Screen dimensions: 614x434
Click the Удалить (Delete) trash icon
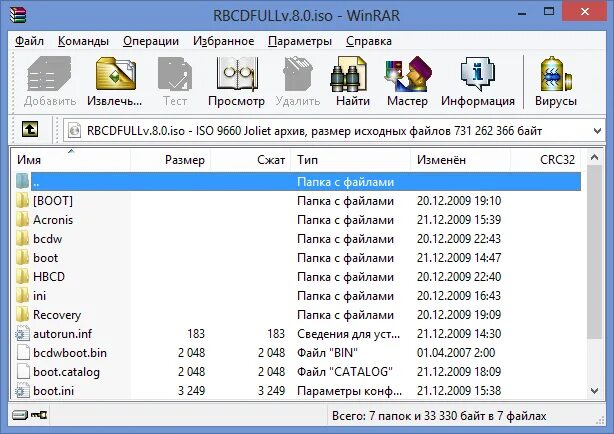[298, 74]
